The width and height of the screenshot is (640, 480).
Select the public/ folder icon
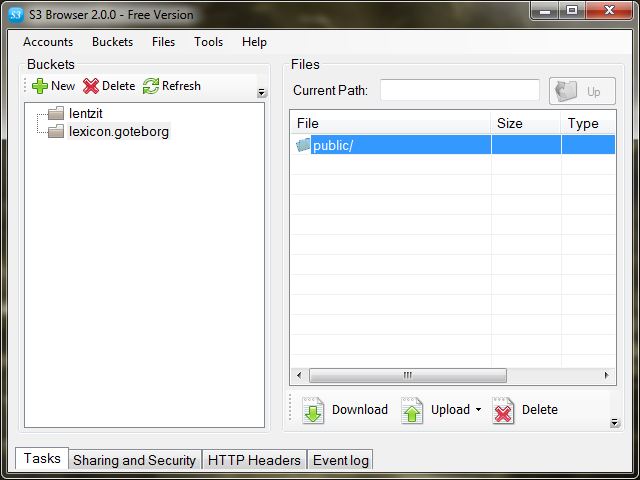point(303,145)
